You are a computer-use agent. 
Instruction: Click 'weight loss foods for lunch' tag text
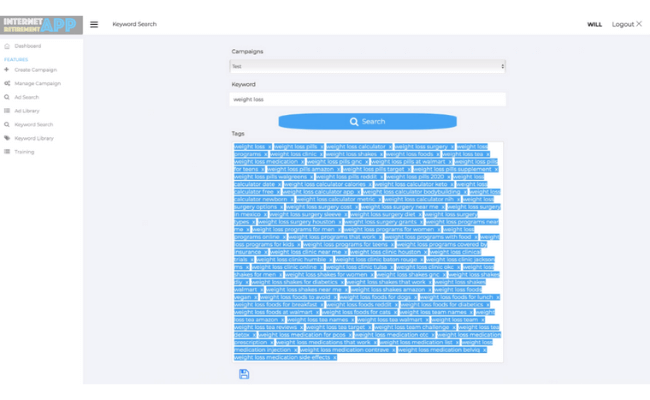coord(456,297)
